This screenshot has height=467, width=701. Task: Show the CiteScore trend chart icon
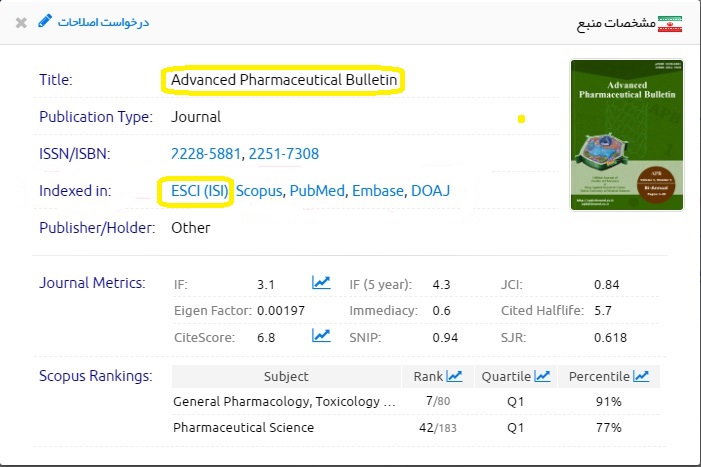click(321, 336)
